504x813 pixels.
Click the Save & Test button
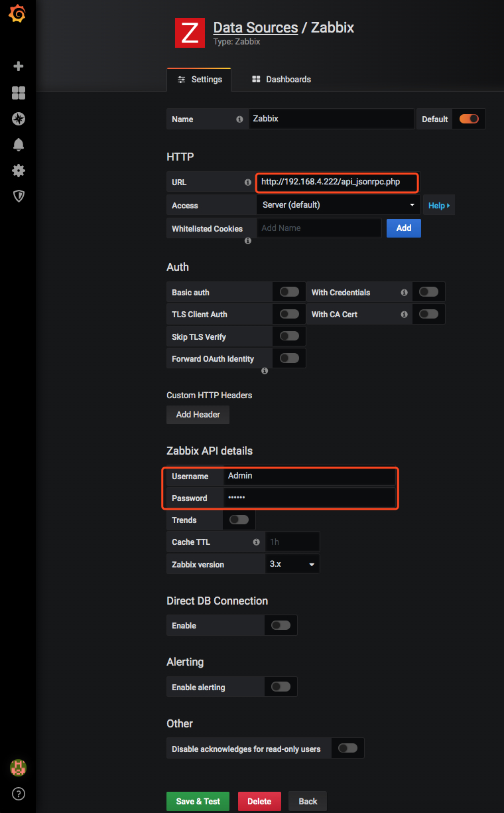click(x=198, y=801)
